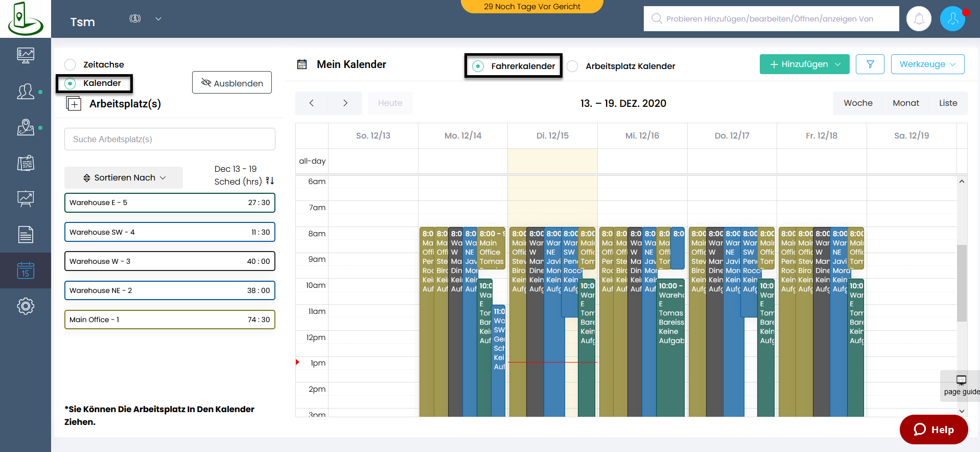Select the Arbeitsplatz Kalender radio option
The image size is (980, 452).
(573, 66)
